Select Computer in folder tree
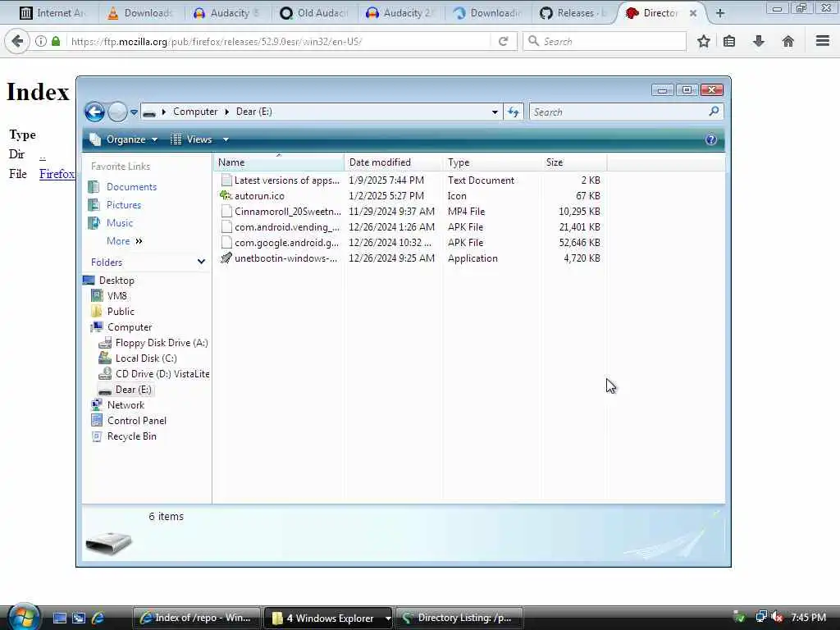 point(130,326)
